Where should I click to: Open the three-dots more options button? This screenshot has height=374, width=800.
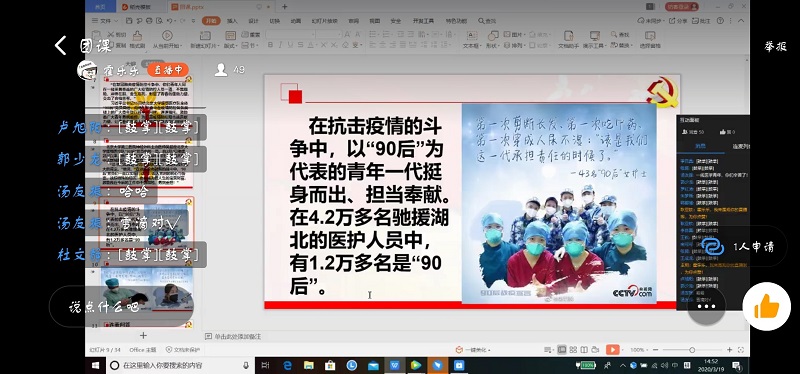tap(707, 306)
